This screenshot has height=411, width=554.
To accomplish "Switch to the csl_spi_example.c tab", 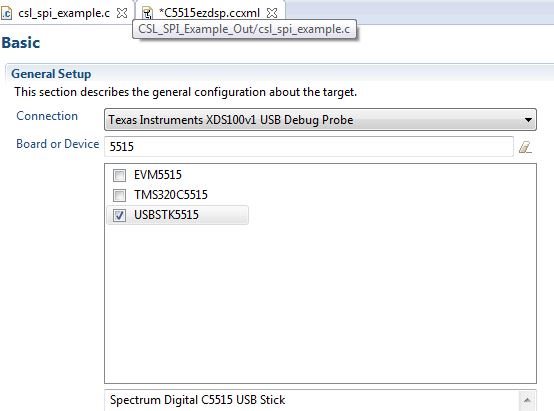I will [64, 13].
